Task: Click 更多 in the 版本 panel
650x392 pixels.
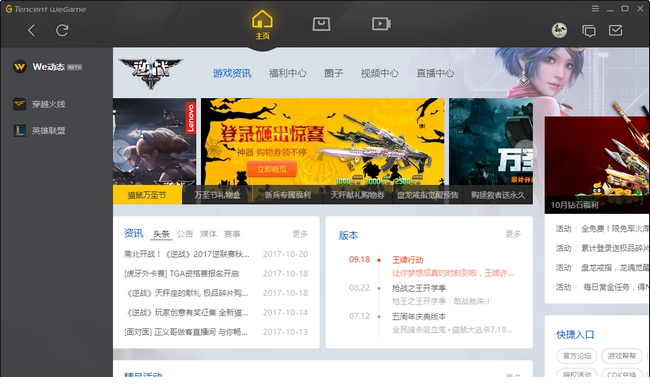Action: 513,234
